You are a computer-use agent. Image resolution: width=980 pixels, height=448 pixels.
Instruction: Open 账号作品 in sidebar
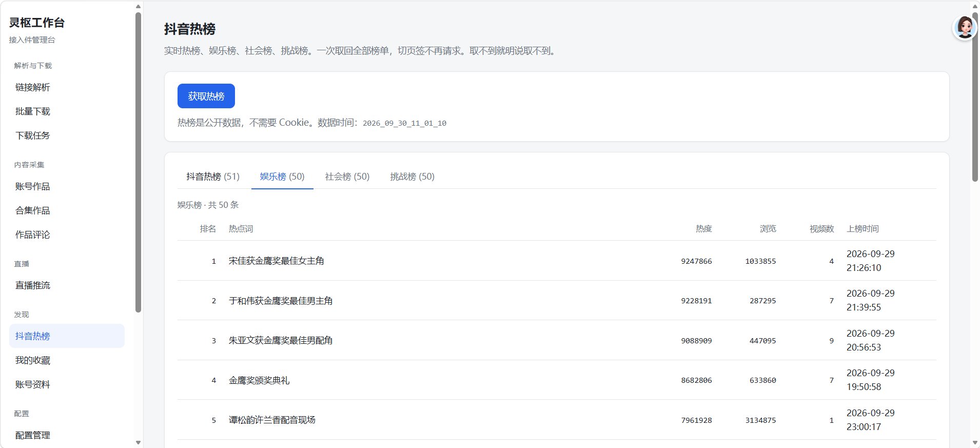[67, 186]
